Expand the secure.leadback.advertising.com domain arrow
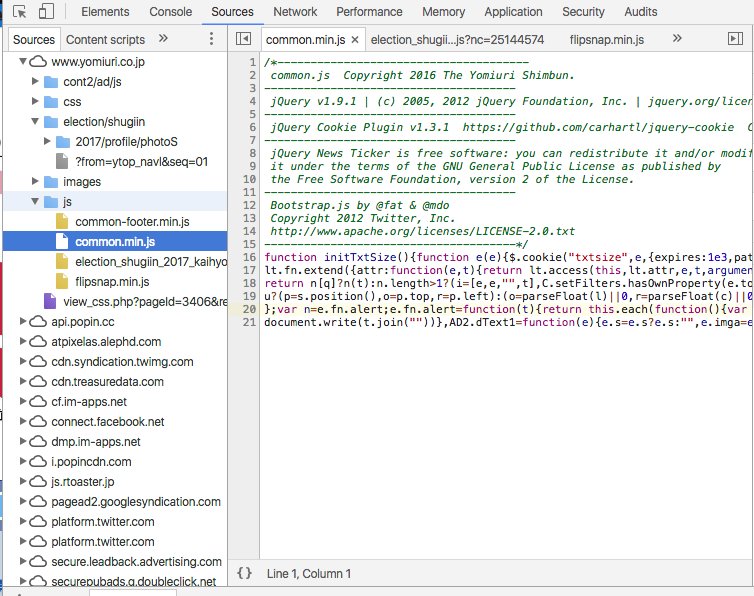The image size is (754, 596). point(23,561)
